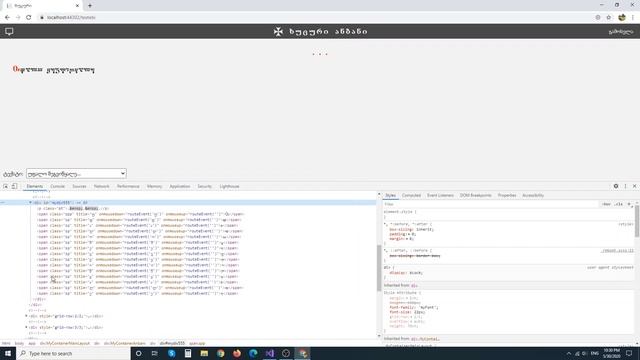Expand the div with grid-row 3/3
640x360 pixels.
(x=26, y=327)
